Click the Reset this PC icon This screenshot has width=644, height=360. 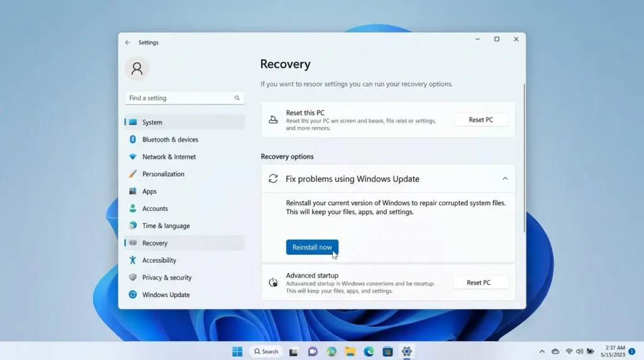(273, 120)
